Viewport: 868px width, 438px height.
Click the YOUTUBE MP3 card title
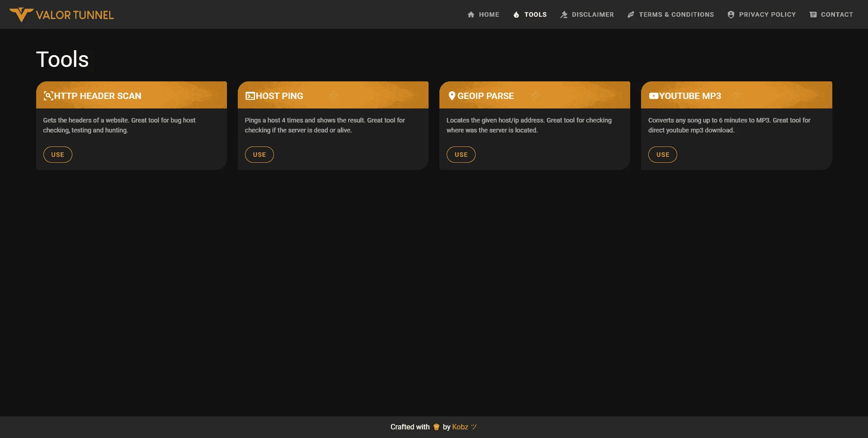click(x=690, y=96)
